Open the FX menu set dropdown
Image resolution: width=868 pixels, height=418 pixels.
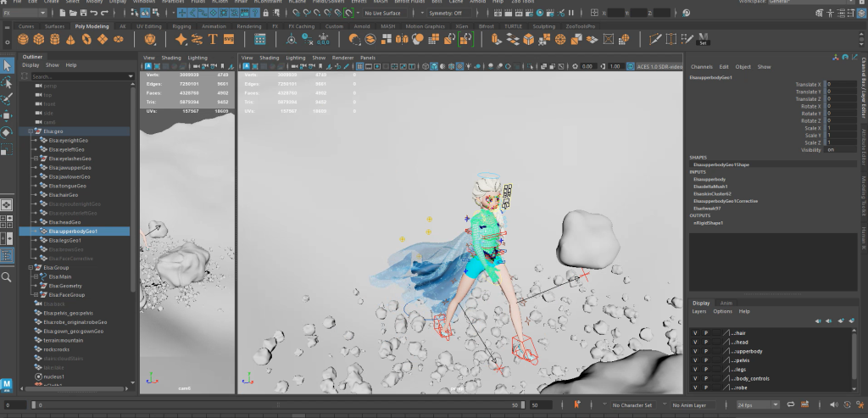tap(25, 13)
